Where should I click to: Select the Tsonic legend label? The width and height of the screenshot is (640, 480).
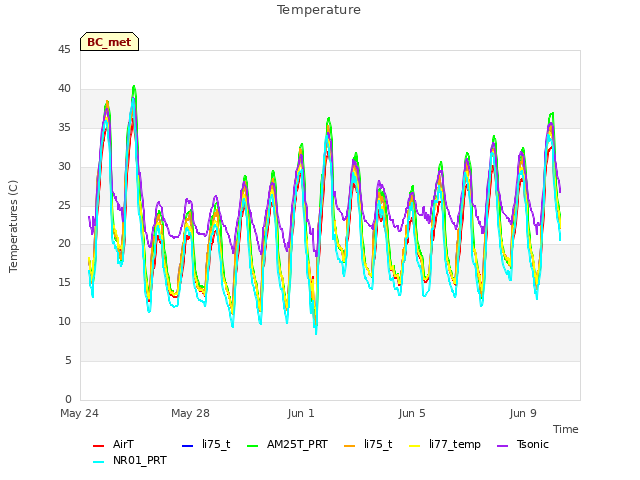(533, 444)
